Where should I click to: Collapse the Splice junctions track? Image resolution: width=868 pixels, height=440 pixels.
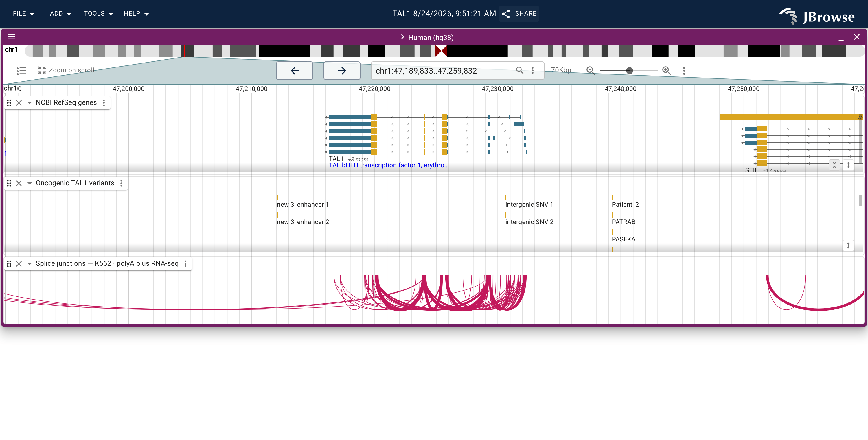(x=29, y=264)
